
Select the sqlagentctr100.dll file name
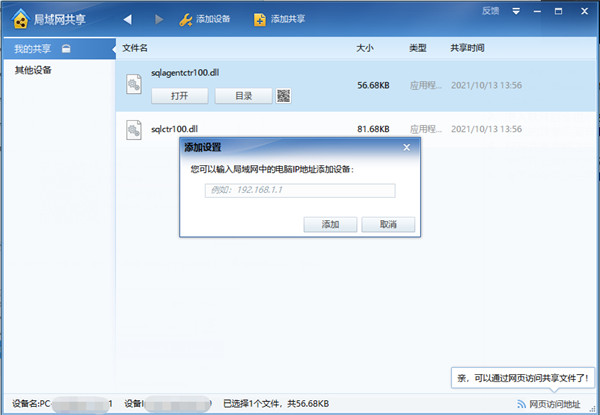click(x=185, y=73)
